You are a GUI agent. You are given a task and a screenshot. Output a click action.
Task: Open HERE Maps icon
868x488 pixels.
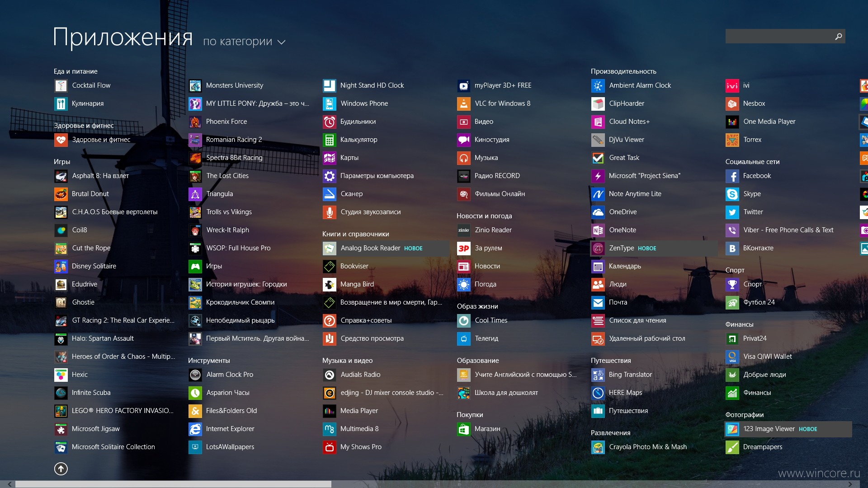[x=598, y=393]
